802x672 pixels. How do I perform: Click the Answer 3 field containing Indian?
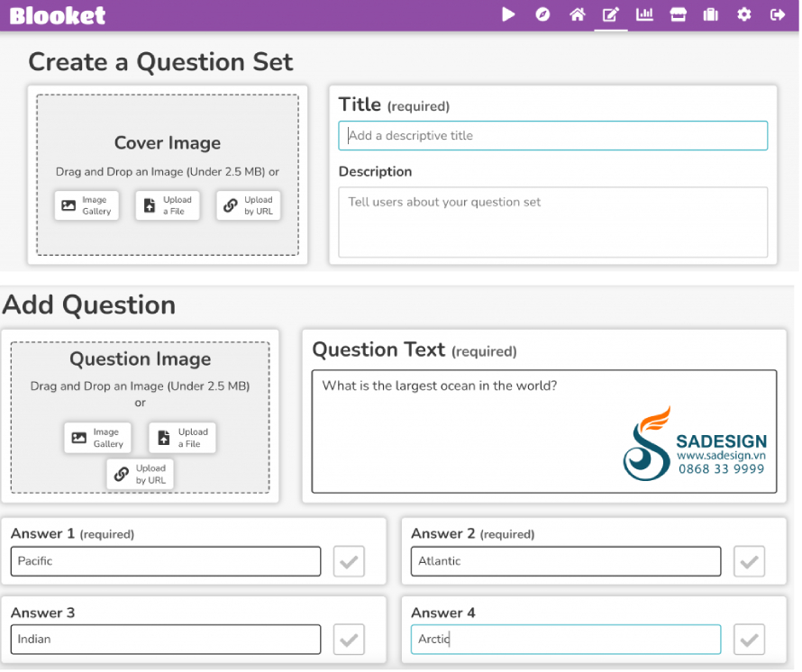(x=166, y=640)
